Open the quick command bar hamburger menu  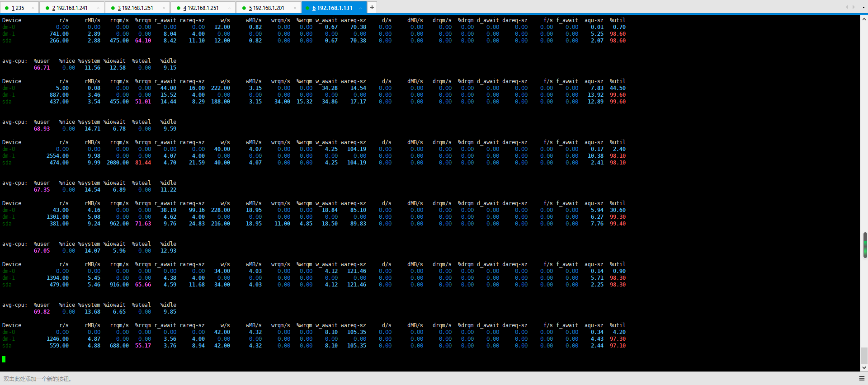click(x=862, y=378)
